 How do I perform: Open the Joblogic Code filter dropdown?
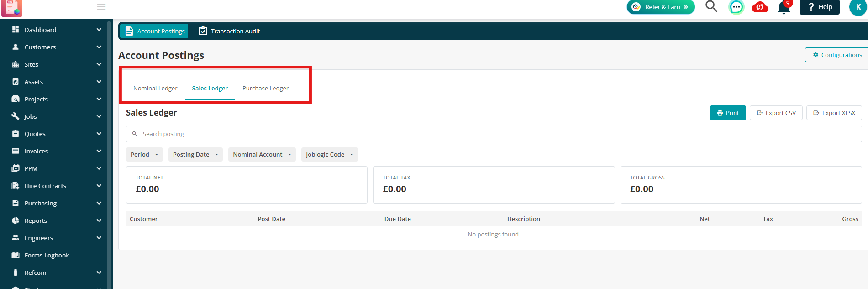pos(329,154)
